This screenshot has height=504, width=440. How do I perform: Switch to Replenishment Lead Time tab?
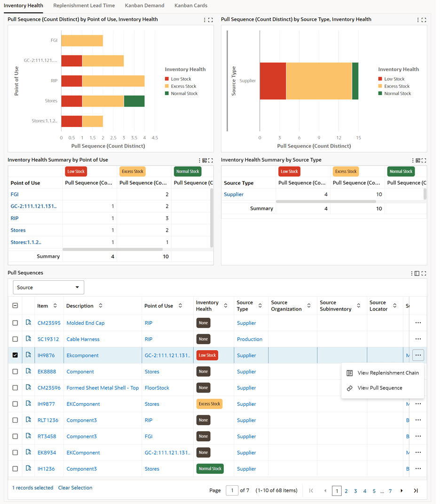point(84,6)
